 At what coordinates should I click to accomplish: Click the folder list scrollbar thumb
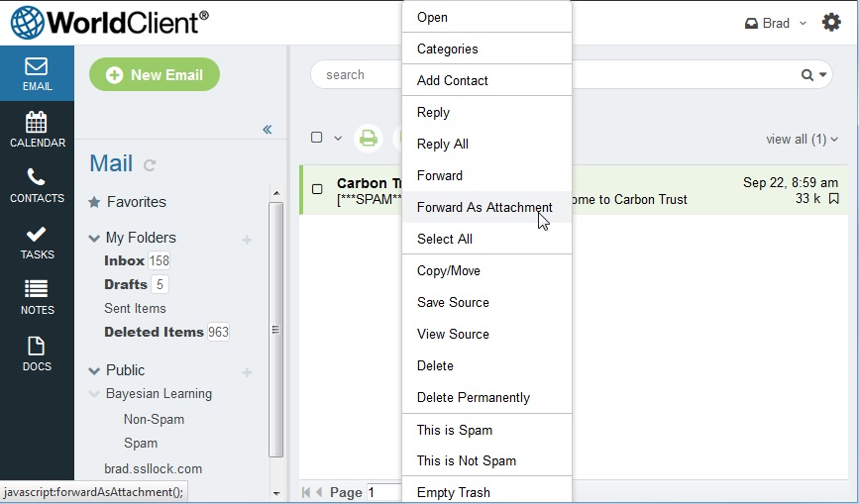click(x=276, y=330)
